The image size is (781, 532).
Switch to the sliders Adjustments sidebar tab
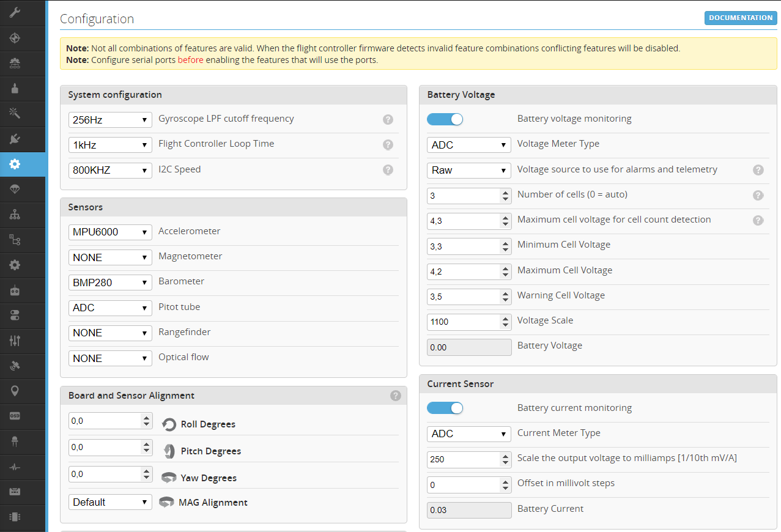click(15, 341)
